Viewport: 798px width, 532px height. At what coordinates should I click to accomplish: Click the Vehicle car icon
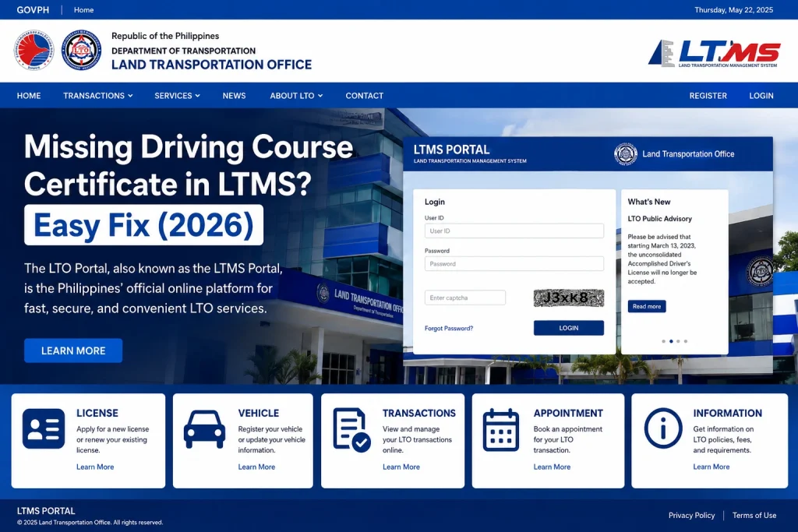click(x=205, y=429)
